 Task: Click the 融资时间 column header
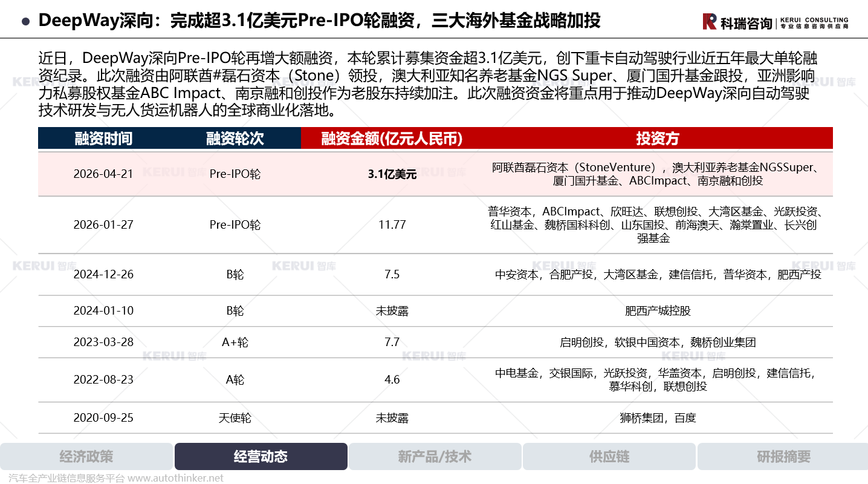click(103, 139)
